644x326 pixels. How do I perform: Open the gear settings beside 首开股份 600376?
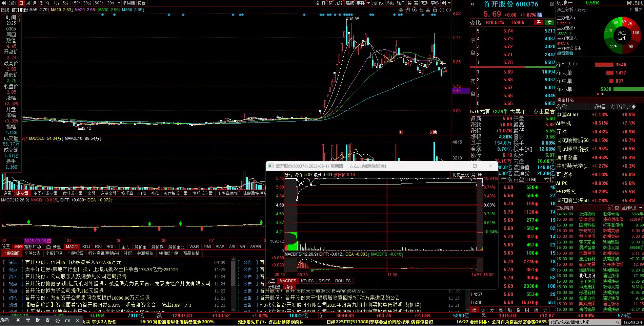coord(551,4)
